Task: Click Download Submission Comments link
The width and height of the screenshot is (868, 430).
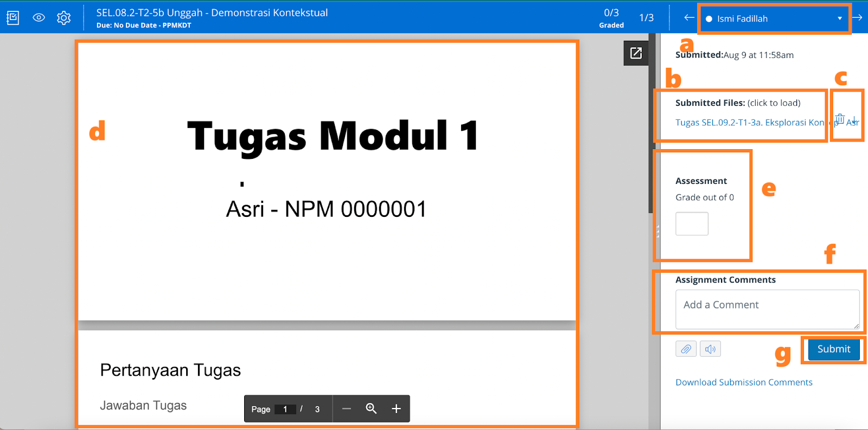Action: coord(744,382)
